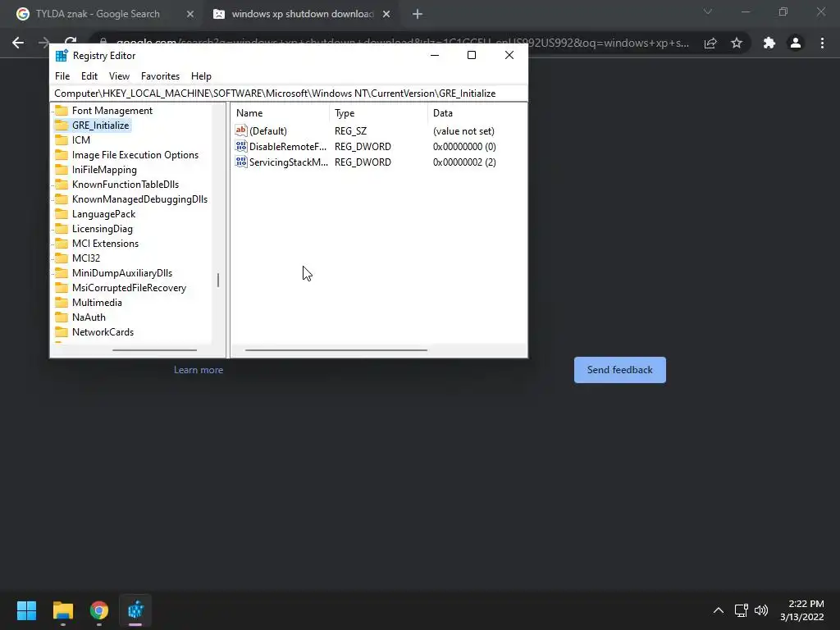Close the TYLDA znak tab

pyautogui.click(x=189, y=15)
